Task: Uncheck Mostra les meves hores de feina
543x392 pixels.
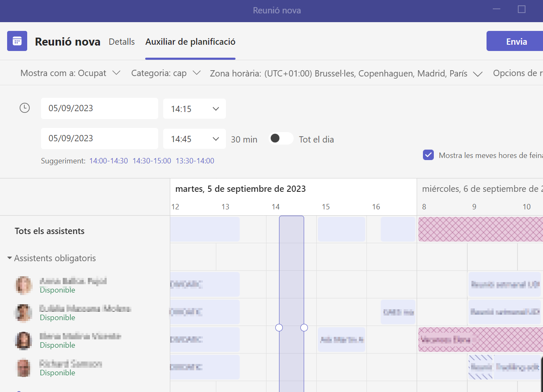Action: [x=428, y=155]
